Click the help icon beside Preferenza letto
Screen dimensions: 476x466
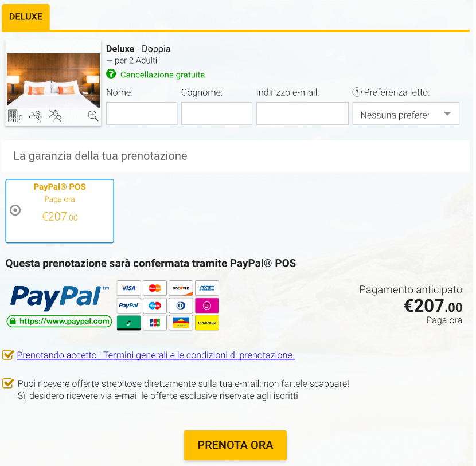[357, 92]
